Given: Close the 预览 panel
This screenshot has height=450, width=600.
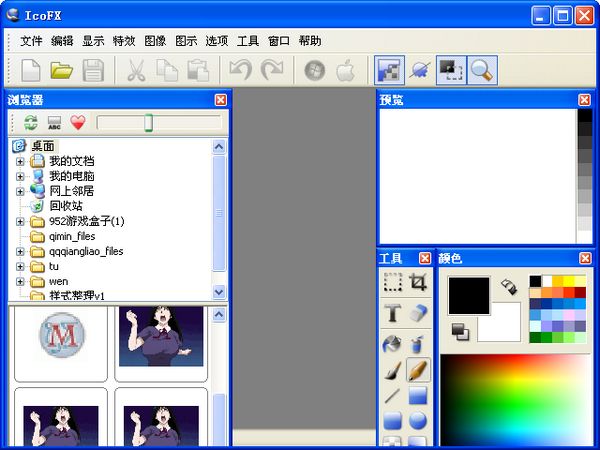Looking at the screenshot, I should (x=584, y=99).
